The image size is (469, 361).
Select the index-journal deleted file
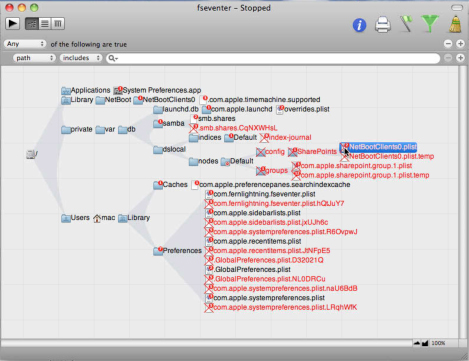(286, 137)
